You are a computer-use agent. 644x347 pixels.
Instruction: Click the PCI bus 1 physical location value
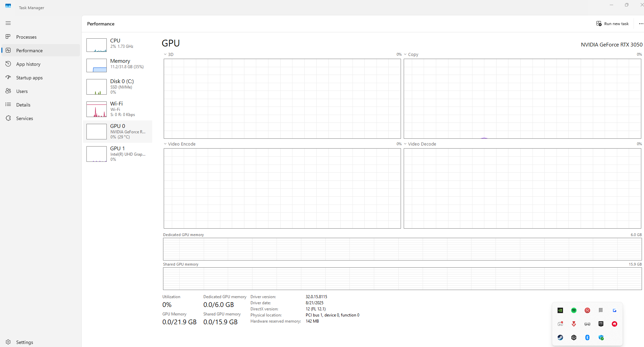(x=333, y=315)
